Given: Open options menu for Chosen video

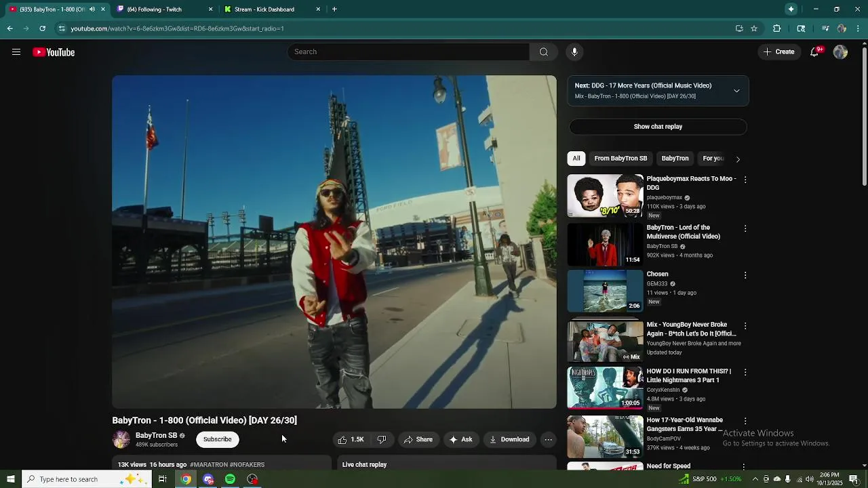Looking at the screenshot, I should [x=745, y=275].
